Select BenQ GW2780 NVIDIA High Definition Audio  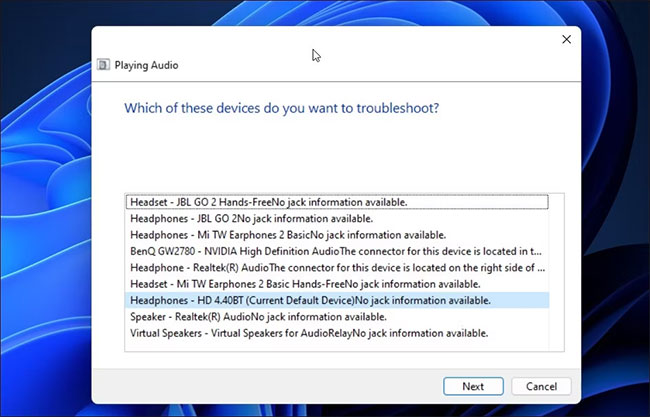point(335,251)
